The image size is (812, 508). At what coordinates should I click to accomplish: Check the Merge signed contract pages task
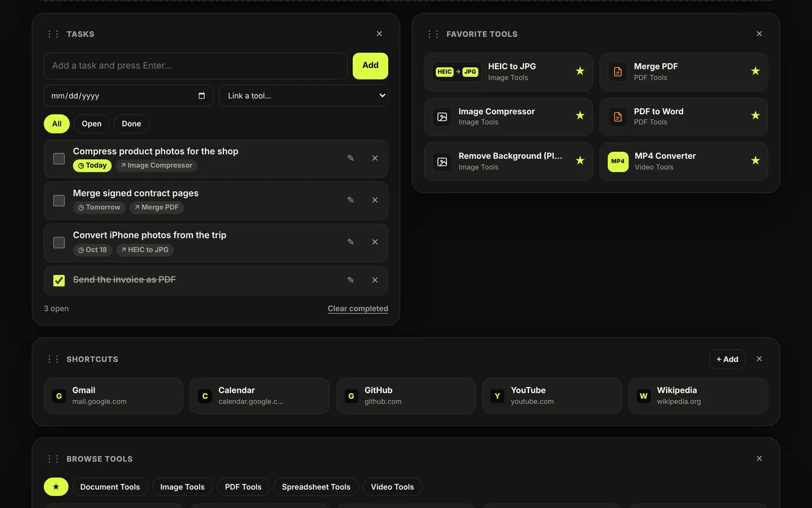59,201
